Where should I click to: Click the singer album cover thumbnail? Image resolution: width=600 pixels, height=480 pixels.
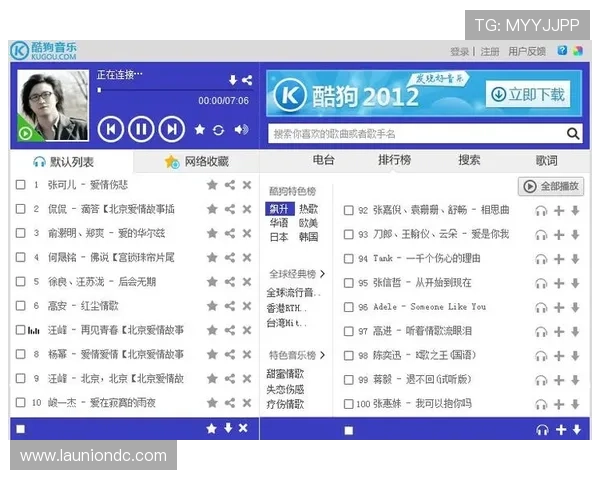(53, 106)
